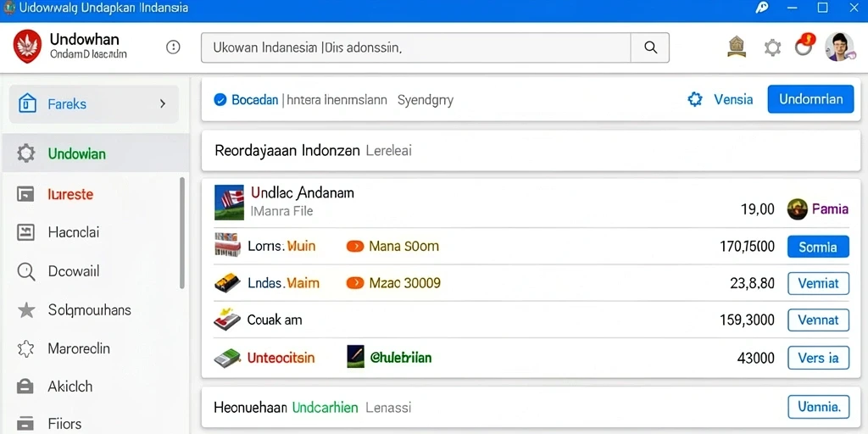Screen dimensions: 868x434
Task: Click the sidebar vertical scrollbar
Action: pos(182,232)
